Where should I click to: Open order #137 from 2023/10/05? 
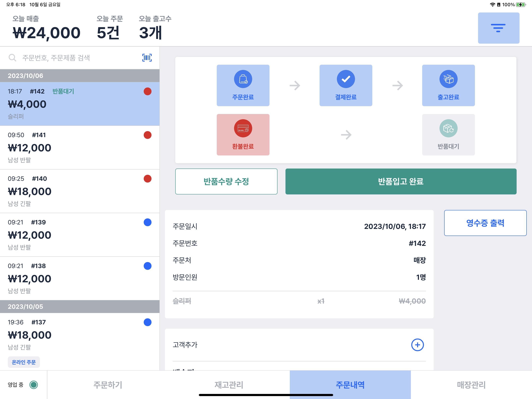(x=79, y=335)
